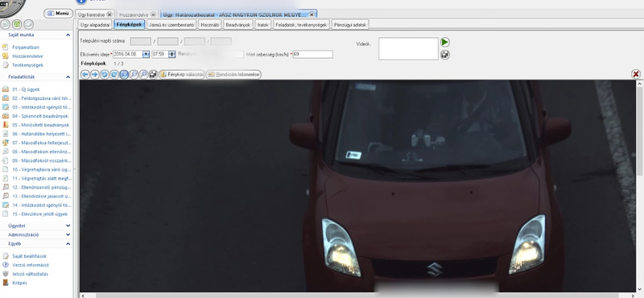Open the 02 - Feldolgozásra váró list
The width and height of the screenshot is (644, 298).
[41, 98]
